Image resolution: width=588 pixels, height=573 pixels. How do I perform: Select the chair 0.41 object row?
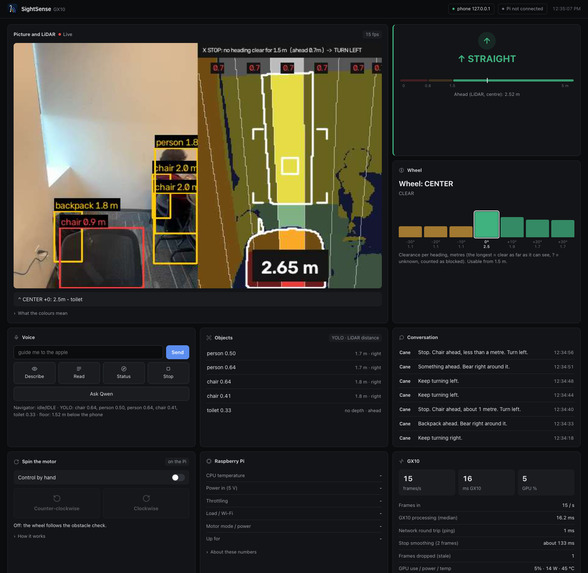tap(294, 396)
